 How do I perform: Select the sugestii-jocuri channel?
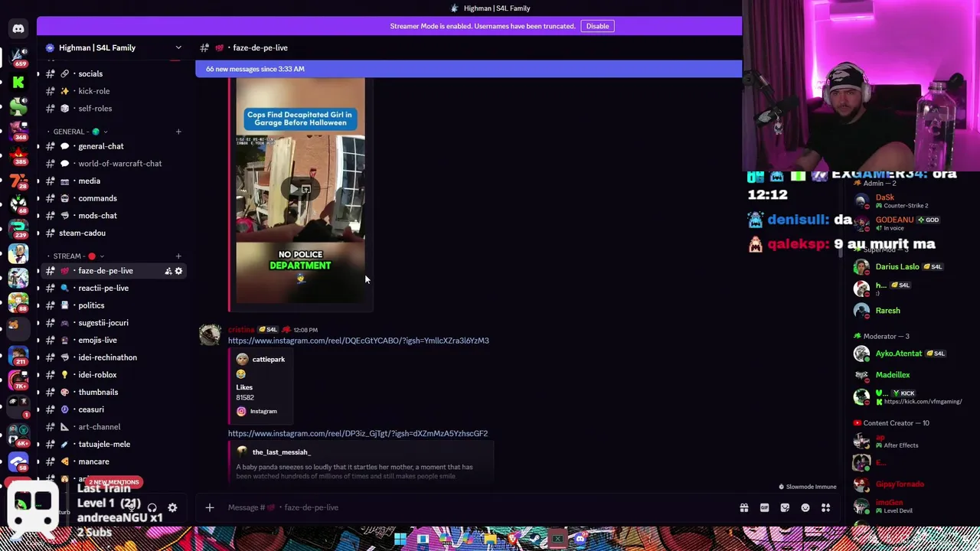113,323
